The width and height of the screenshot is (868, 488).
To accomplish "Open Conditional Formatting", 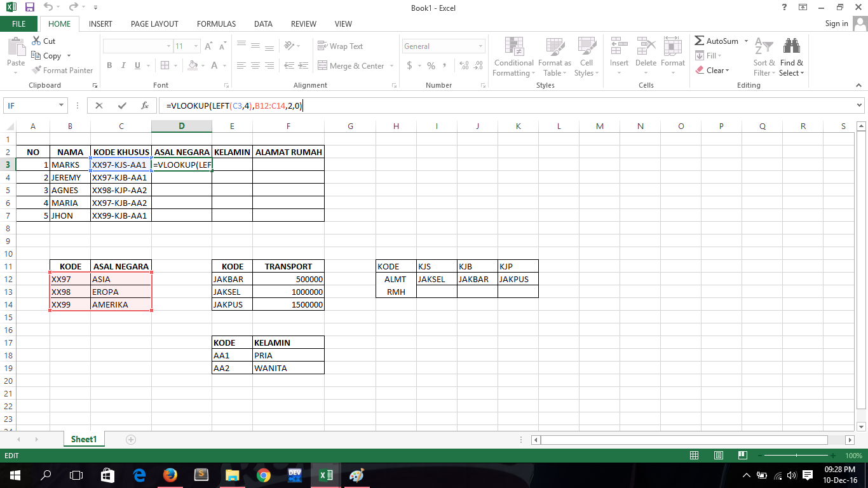I will coord(513,57).
